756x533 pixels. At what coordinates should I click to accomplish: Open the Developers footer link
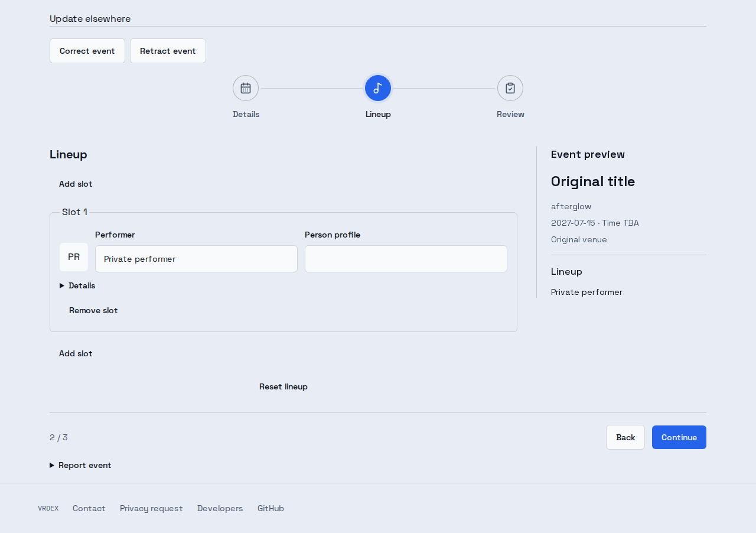coord(220,508)
